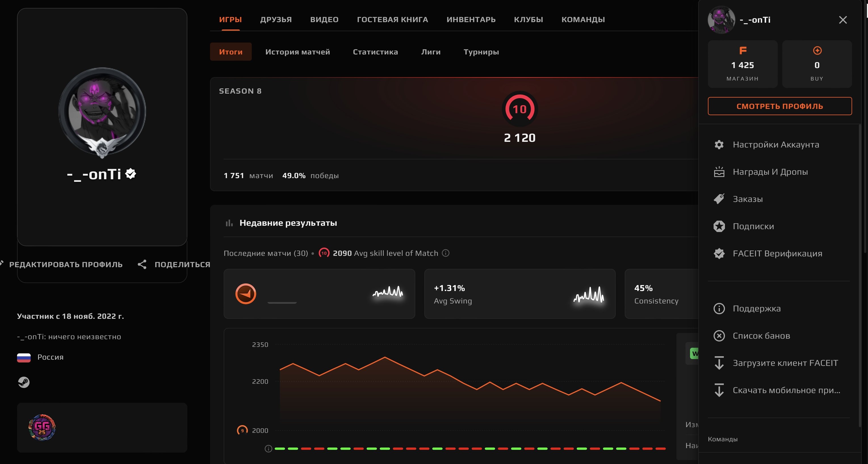Open Настройки Аккаунта
Viewport: 868px width, 464px height.
[x=776, y=144]
